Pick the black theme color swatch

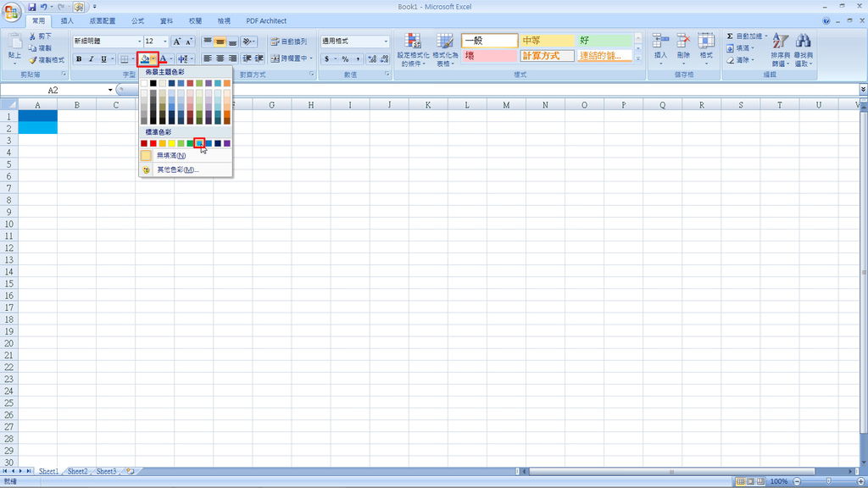(153, 84)
